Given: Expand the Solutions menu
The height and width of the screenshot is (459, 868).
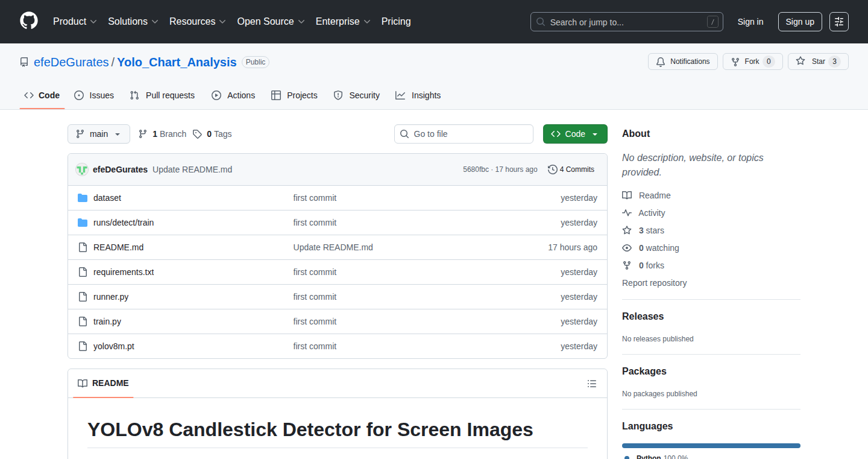Looking at the screenshot, I should click(133, 22).
